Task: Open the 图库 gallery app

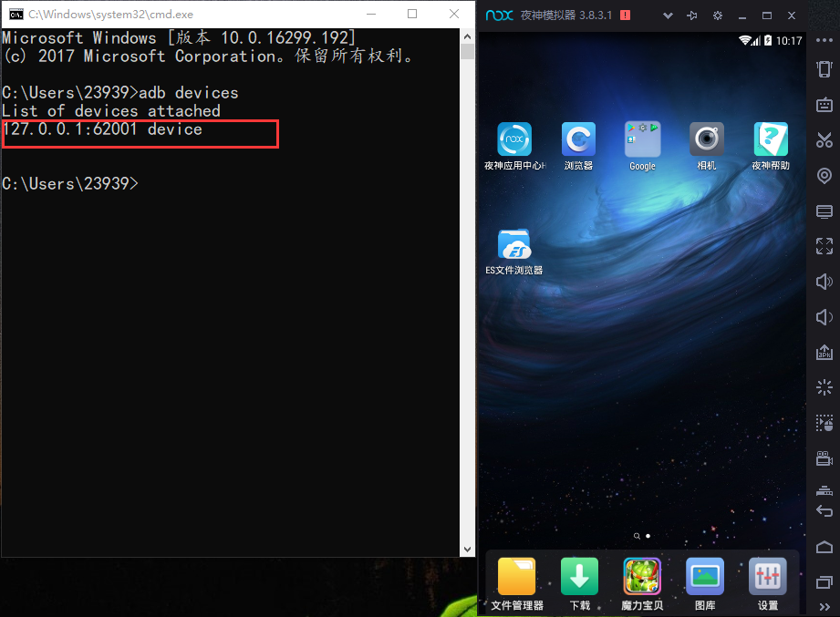Action: tap(705, 576)
